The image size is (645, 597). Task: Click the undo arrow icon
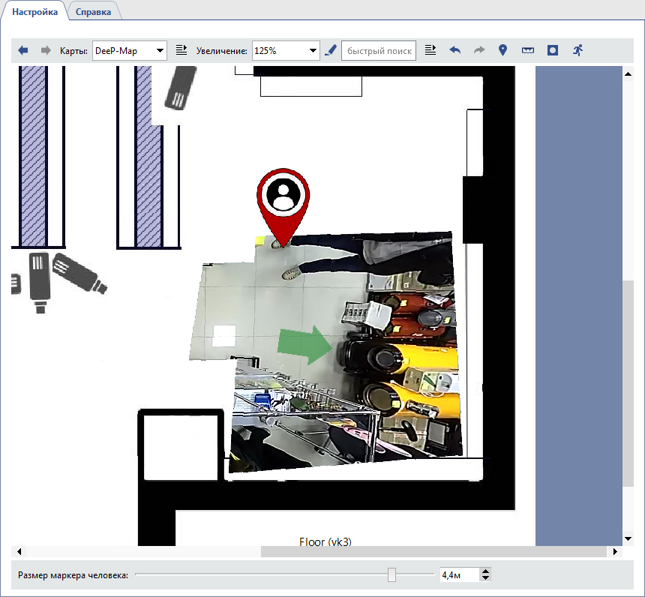455,50
